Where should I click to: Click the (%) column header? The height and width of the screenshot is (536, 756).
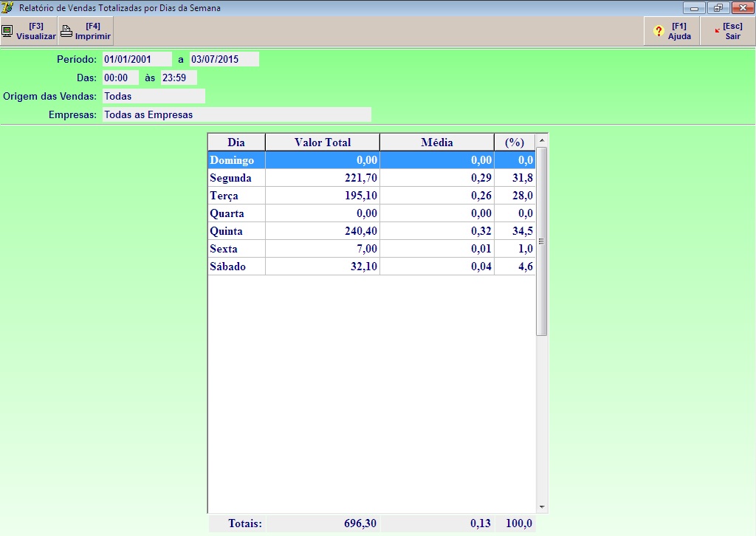(x=514, y=142)
